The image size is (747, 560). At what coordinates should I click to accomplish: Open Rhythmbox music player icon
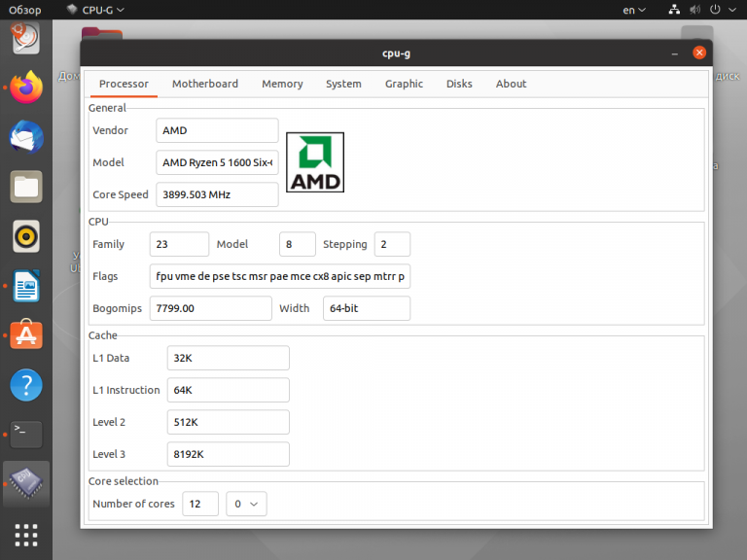pos(26,236)
